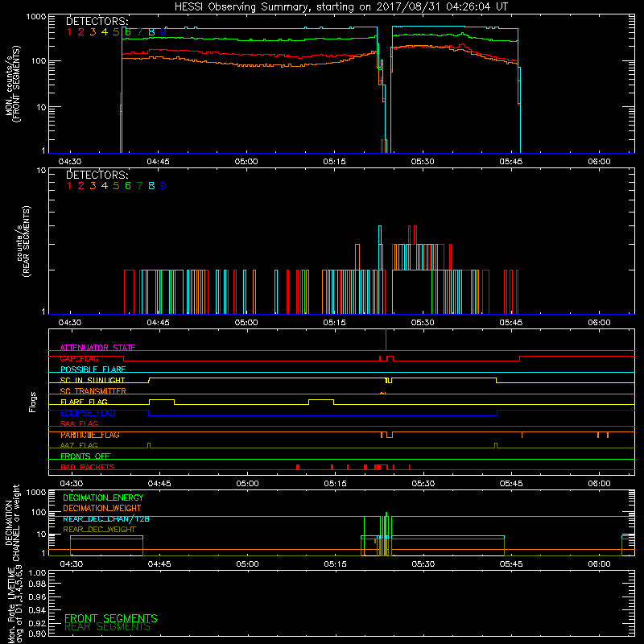Click the FRONT SEGMENTS livetime legend label
The height and width of the screenshot is (644, 644).
pos(111,618)
